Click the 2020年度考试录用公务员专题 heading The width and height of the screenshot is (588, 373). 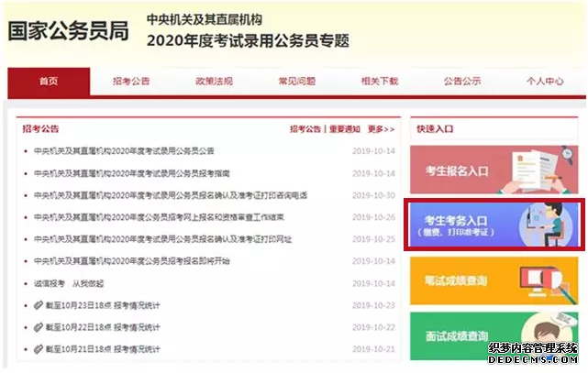point(248,41)
